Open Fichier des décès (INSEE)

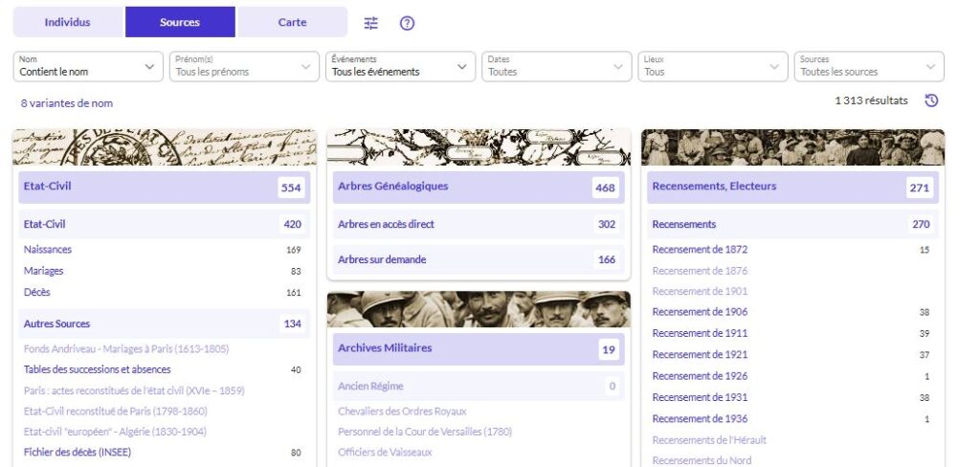point(78,453)
